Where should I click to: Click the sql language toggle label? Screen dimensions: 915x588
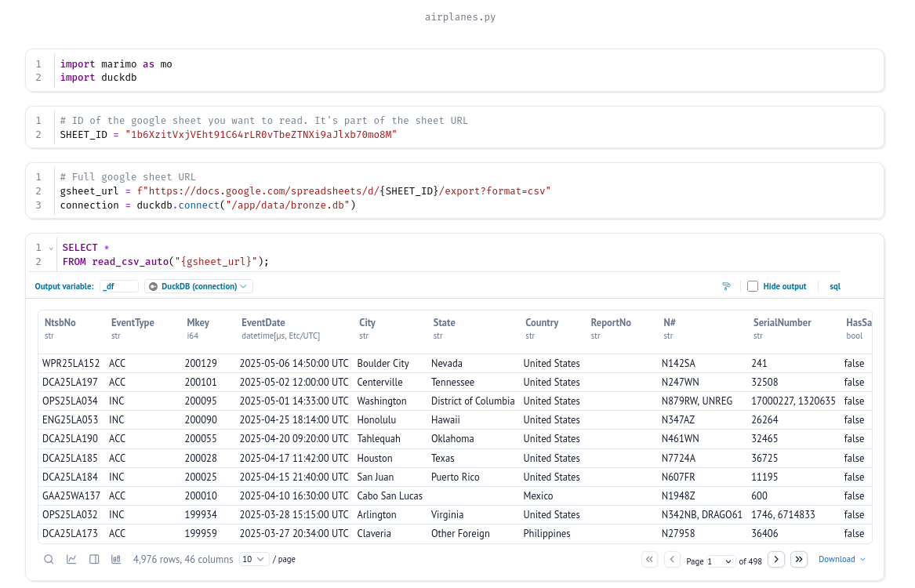(835, 287)
